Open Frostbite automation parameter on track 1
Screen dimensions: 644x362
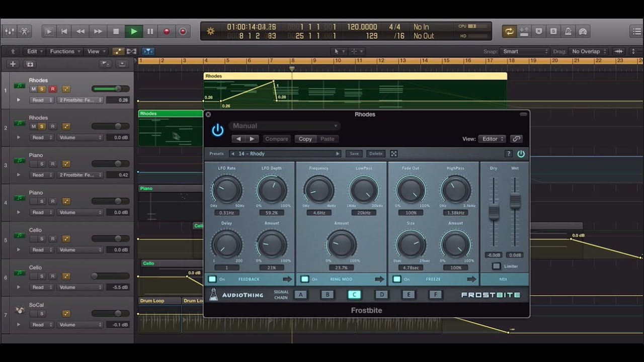(80, 100)
